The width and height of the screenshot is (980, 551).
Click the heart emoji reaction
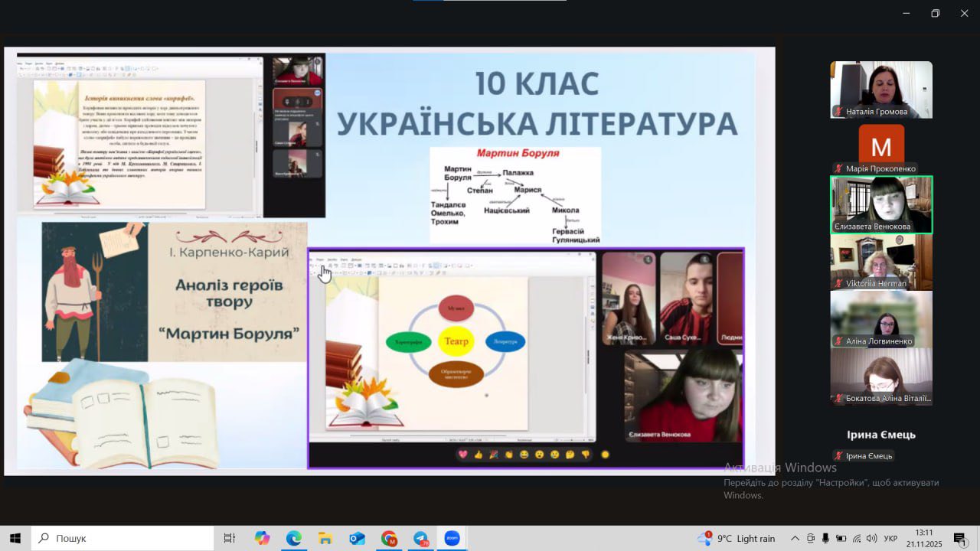pyautogui.click(x=462, y=455)
